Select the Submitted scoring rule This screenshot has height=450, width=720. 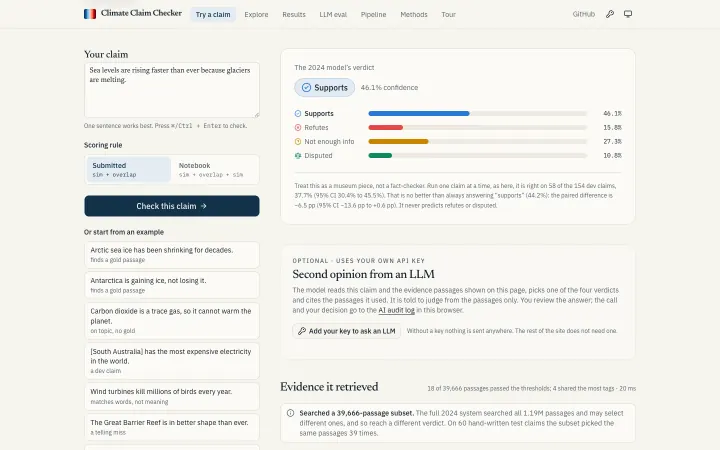tap(129, 169)
